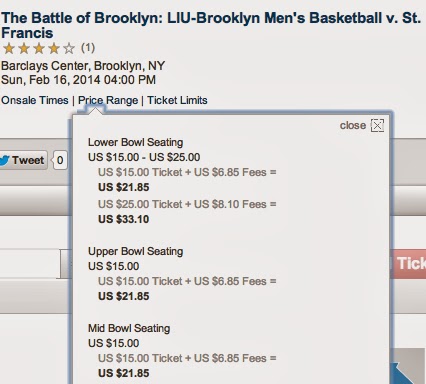Click the first rating star
This screenshot has height=384, width=426.
point(9,49)
